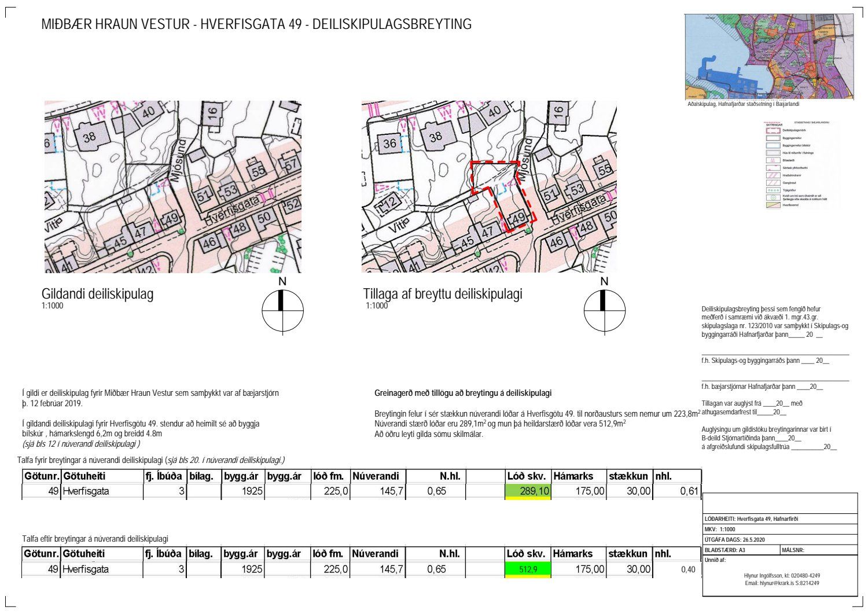Click the Hraðahindranir hatched legend symbol
This screenshot has height=614, width=868.
[x=773, y=175]
